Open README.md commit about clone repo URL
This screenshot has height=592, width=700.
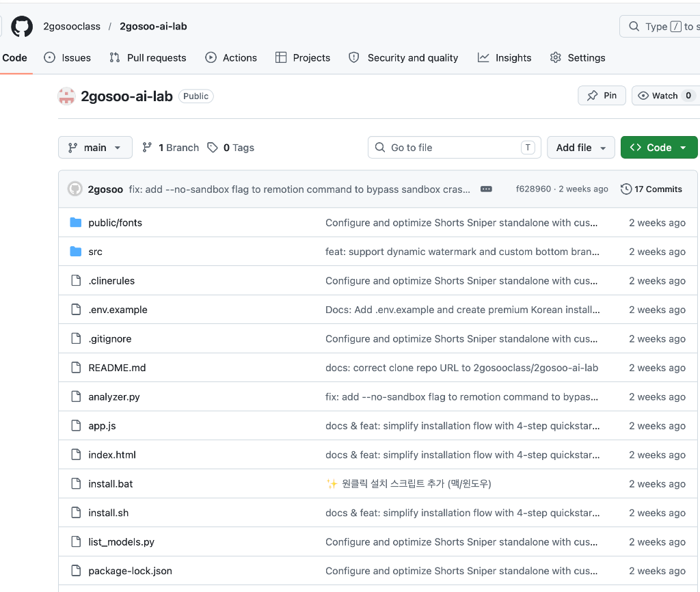click(x=461, y=368)
